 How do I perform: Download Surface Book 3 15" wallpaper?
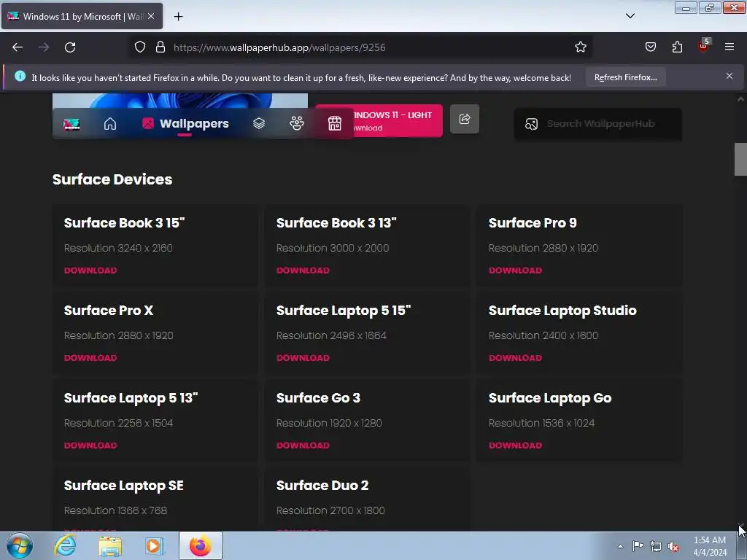click(90, 271)
